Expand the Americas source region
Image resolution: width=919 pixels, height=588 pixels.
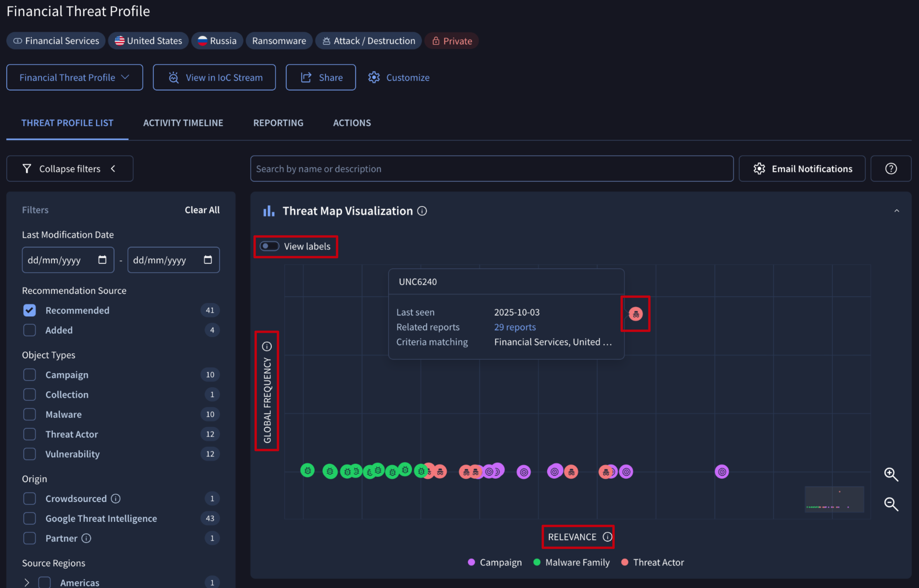27,582
